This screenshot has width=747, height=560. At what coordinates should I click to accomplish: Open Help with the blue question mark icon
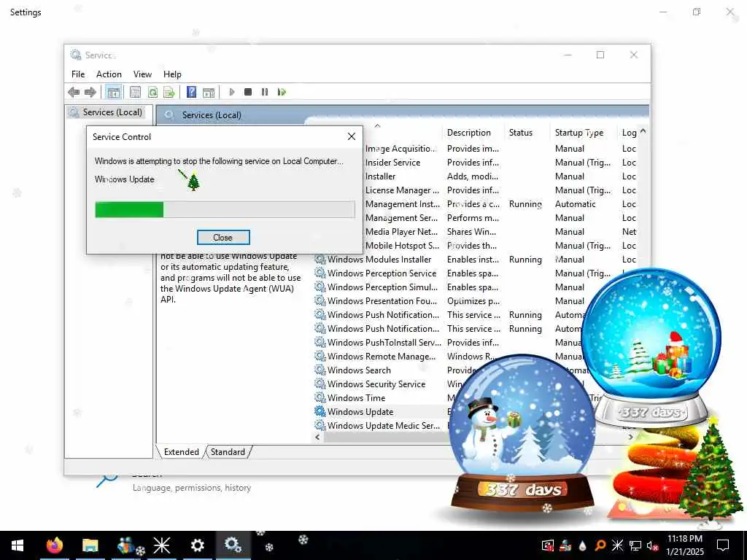point(191,92)
